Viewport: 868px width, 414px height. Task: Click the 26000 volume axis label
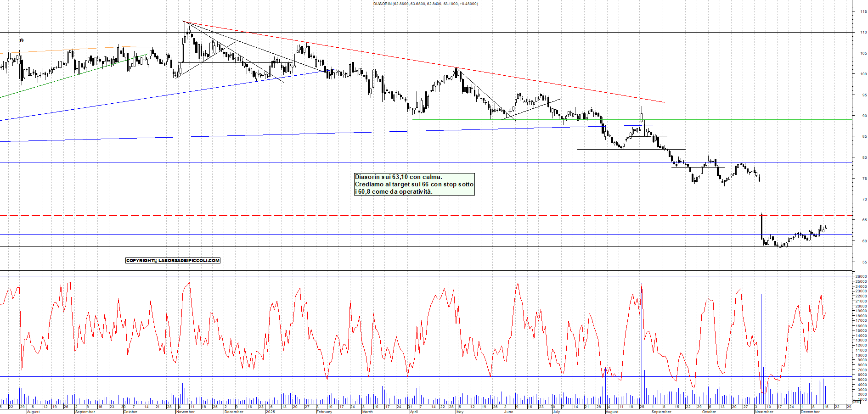pyautogui.click(x=861, y=276)
